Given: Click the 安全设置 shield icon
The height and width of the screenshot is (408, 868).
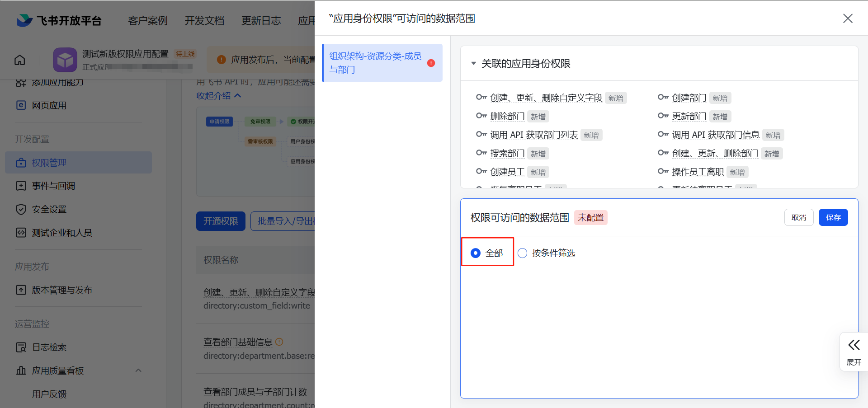Looking at the screenshot, I should (x=21, y=209).
